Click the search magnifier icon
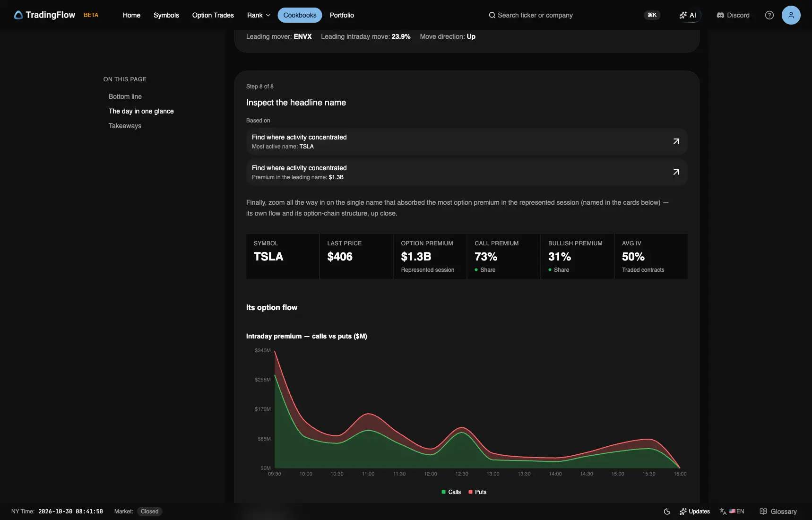This screenshot has width=812, height=520. pyautogui.click(x=492, y=15)
